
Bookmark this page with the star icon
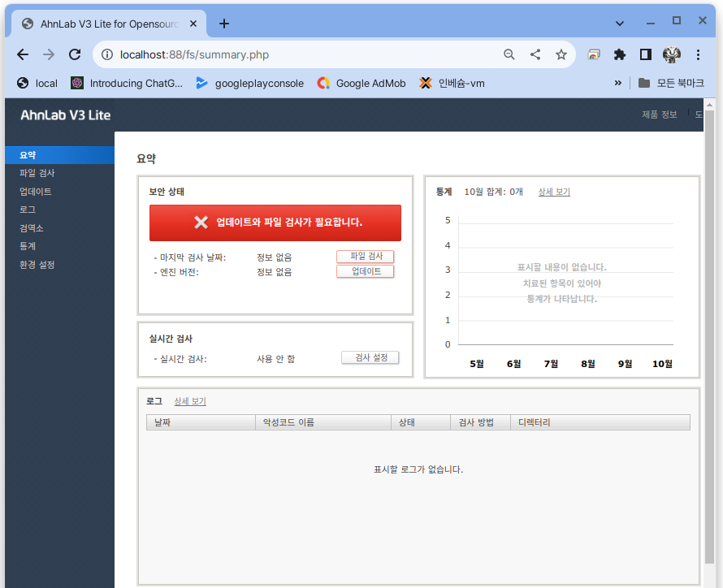(561, 55)
